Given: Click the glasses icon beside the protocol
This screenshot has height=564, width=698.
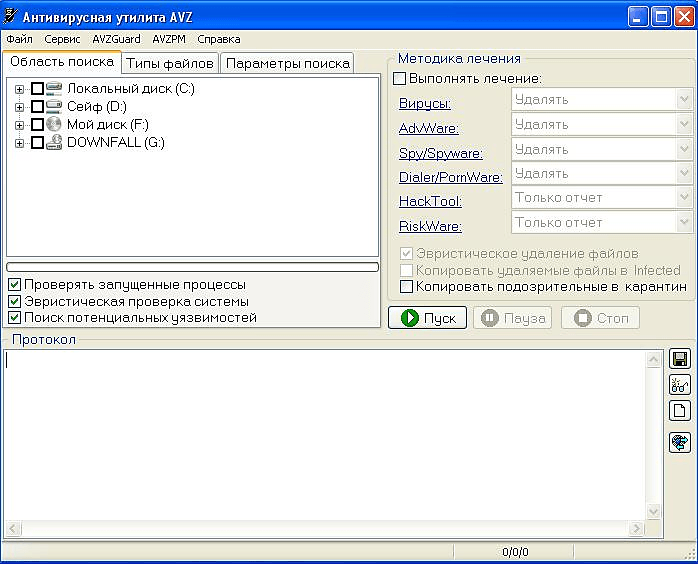Looking at the screenshot, I should [680, 385].
